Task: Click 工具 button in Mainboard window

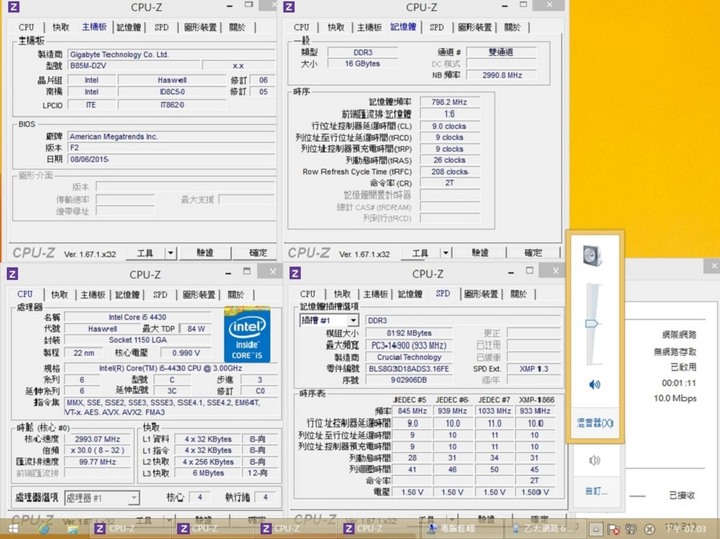Action: click(145, 253)
